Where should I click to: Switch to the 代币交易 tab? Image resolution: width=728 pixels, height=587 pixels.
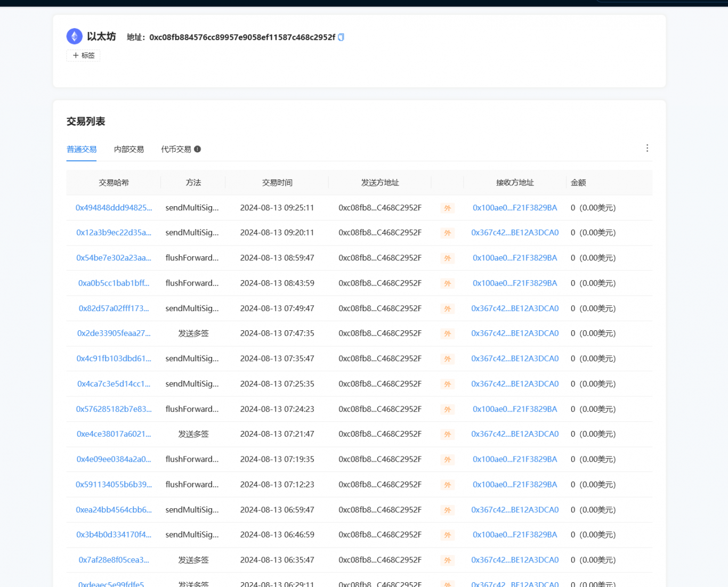pyautogui.click(x=176, y=149)
